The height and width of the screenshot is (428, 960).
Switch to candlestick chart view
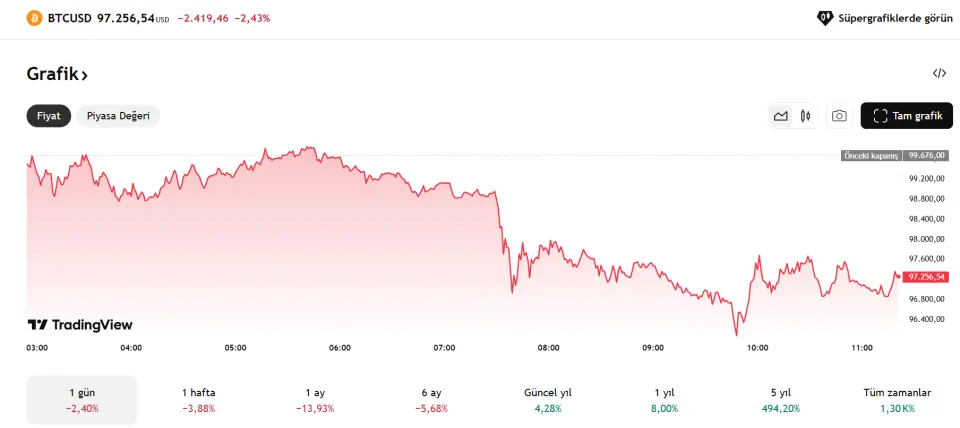tap(805, 116)
